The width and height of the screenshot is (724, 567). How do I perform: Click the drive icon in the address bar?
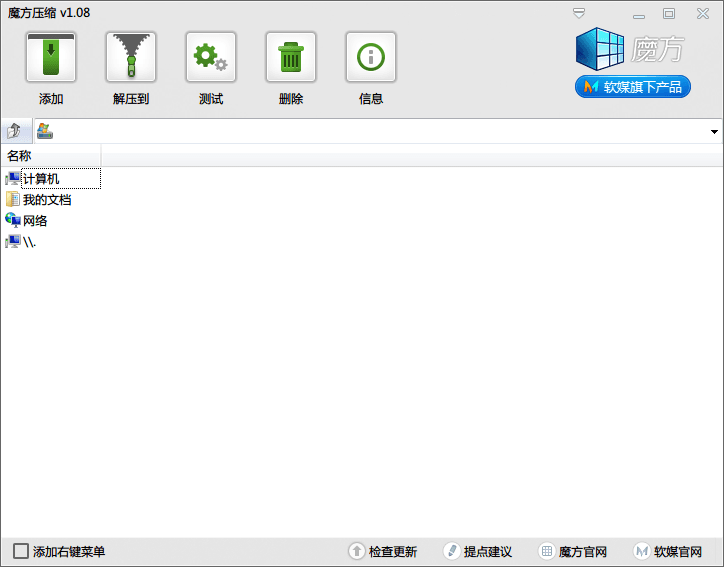pyautogui.click(x=45, y=131)
